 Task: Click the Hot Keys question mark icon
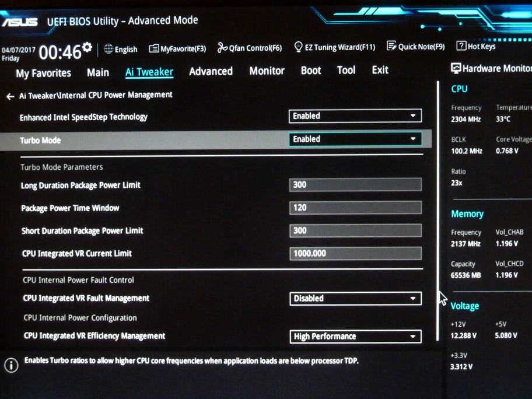tap(461, 45)
